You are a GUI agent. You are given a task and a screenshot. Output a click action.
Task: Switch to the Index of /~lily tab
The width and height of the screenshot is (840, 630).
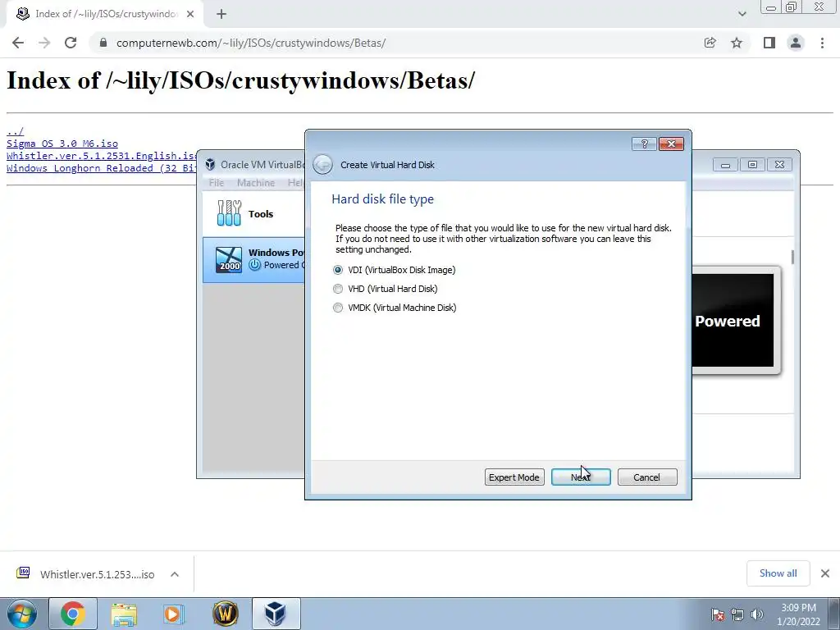[x=104, y=14]
